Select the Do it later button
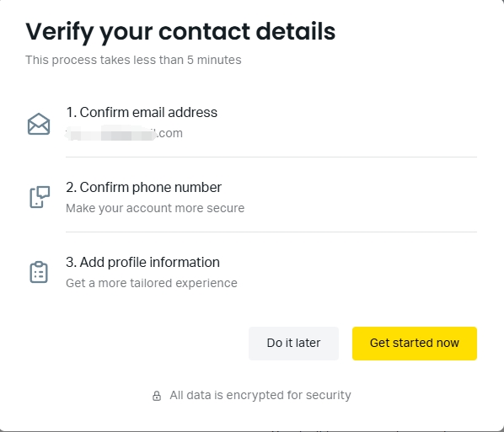 tap(293, 344)
